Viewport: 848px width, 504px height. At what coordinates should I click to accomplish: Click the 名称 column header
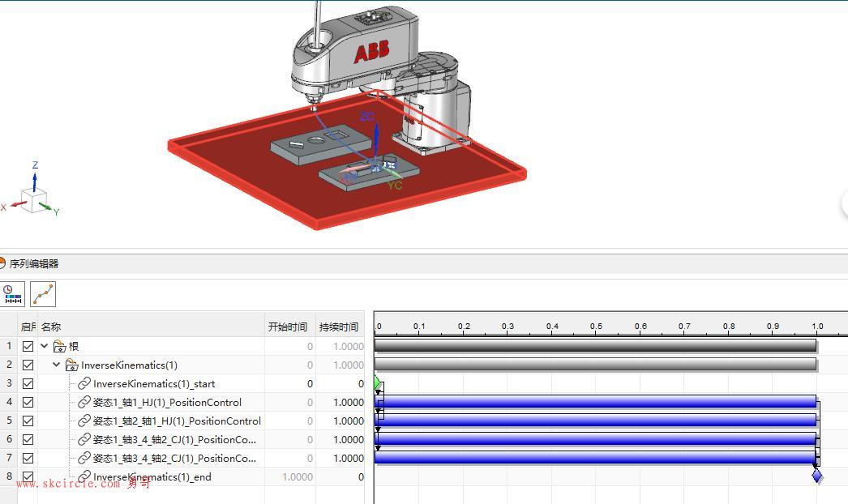[x=51, y=327]
